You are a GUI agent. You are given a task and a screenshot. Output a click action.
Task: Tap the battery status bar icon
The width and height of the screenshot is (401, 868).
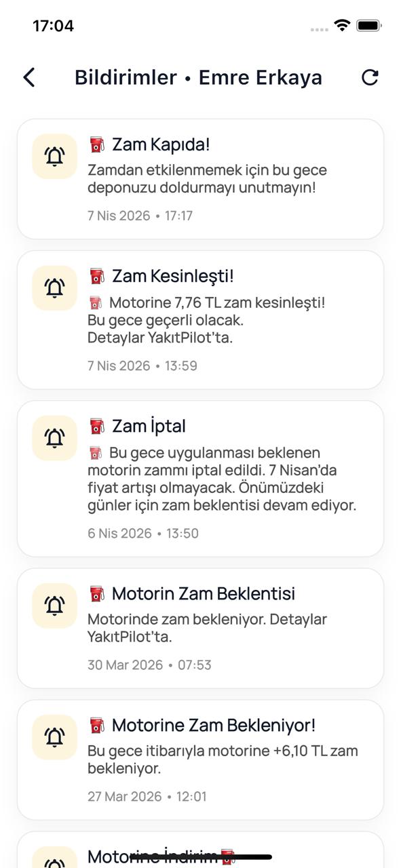pyautogui.click(x=368, y=26)
